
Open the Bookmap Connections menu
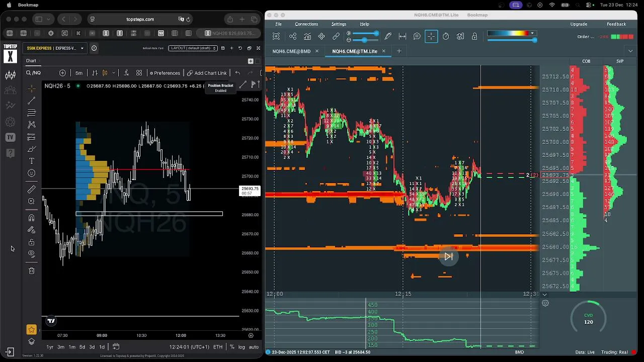pos(306,24)
